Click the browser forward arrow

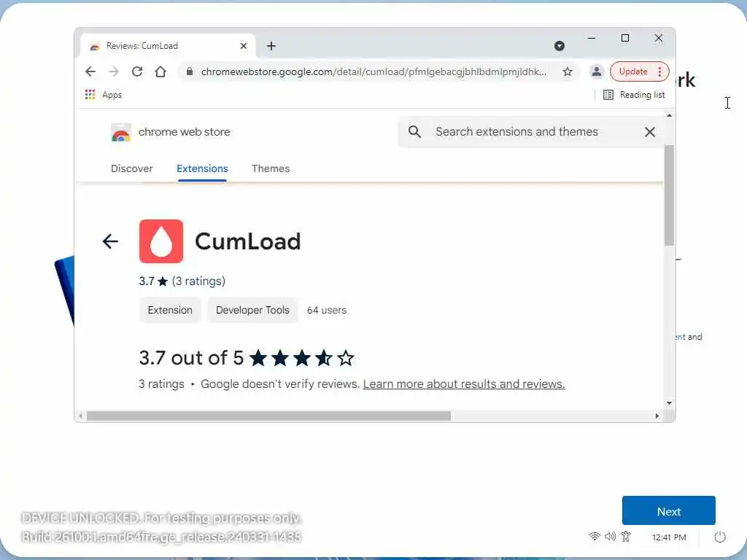[113, 72]
